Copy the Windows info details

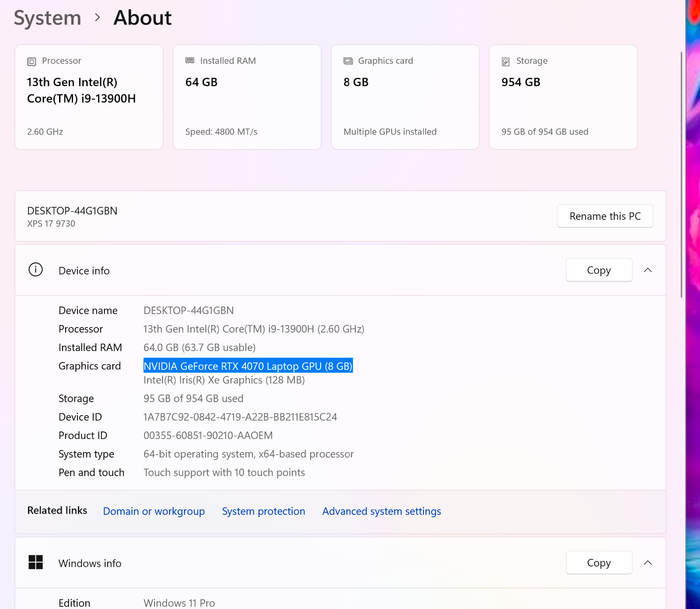(599, 563)
